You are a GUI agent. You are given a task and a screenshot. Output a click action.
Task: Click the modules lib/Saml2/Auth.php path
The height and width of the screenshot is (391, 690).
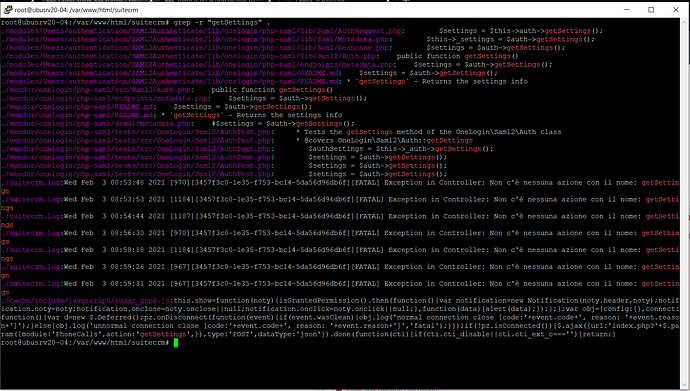point(190,56)
